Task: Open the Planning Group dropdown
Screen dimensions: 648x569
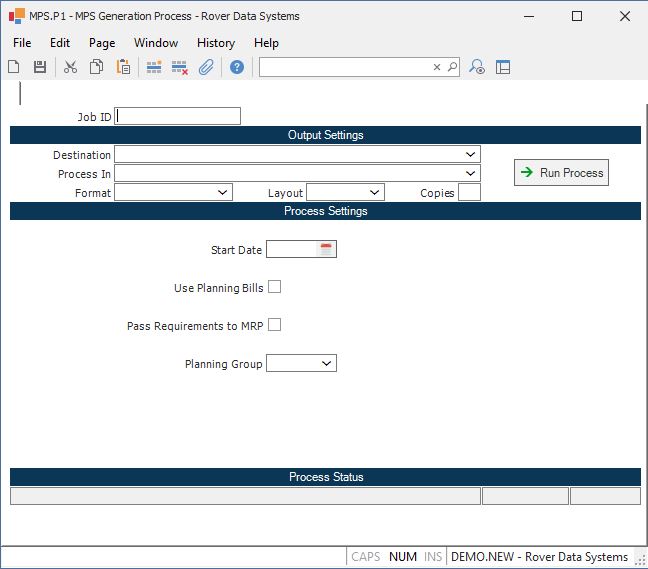Action: [x=326, y=364]
